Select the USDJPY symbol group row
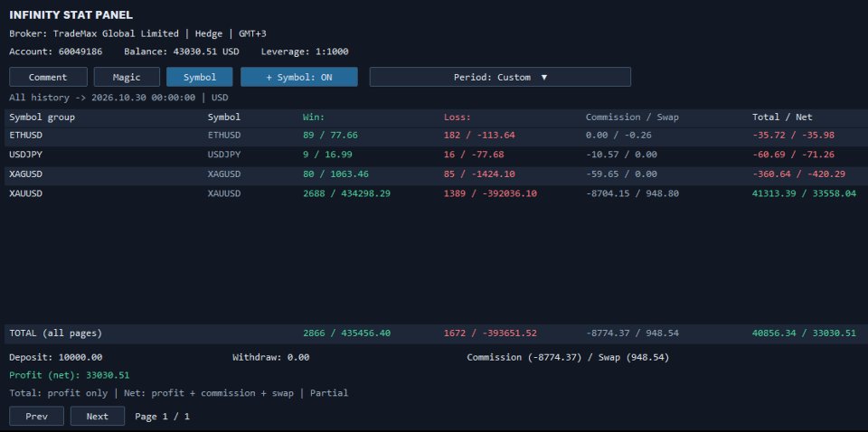This screenshot has height=432, width=868. pyautogui.click(x=434, y=155)
